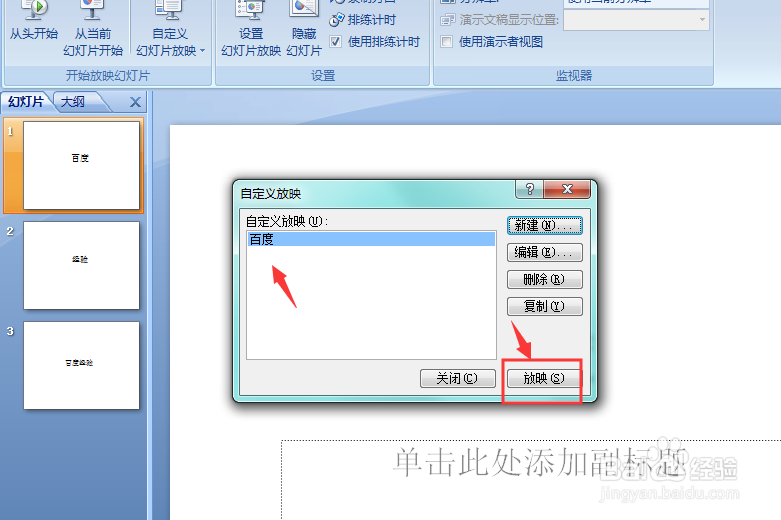Open custom slide show (自定义幻灯片放映) menu

(x=170, y=29)
